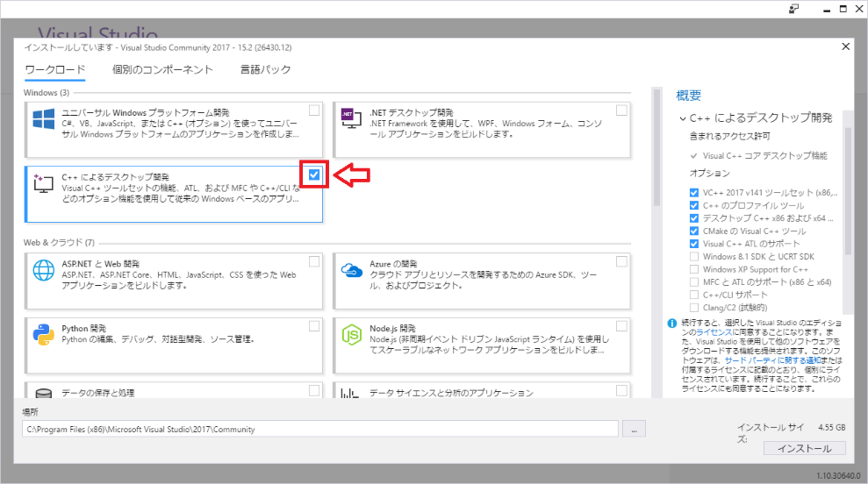Image resolution: width=868 pixels, height=484 pixels.
Task: Click the workloads list vertical scrollbar
Action: 656,146
